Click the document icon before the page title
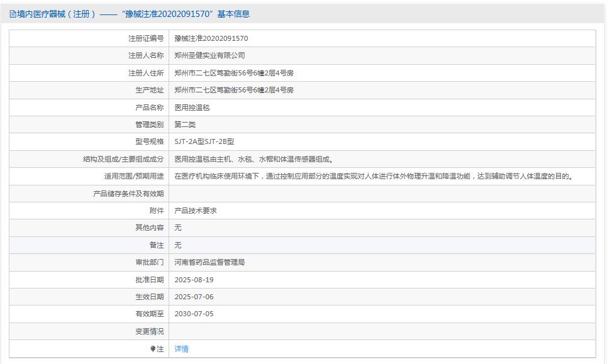This screenshot has height=364, width=607. tap(11, 13)
